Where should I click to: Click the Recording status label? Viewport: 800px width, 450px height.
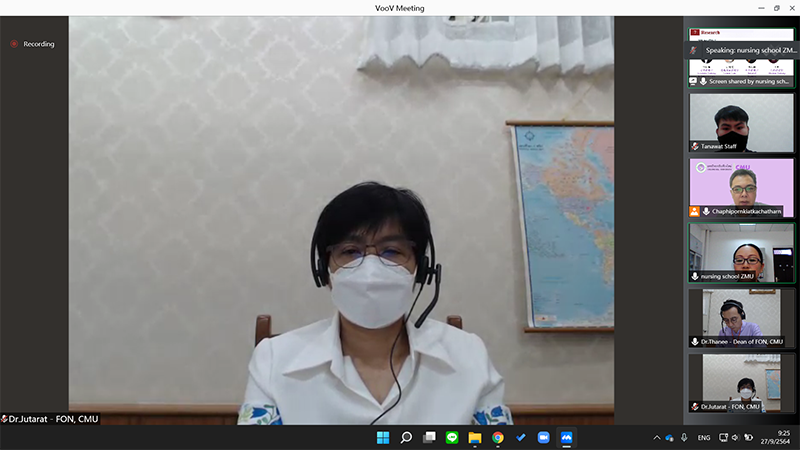point(39,44)
